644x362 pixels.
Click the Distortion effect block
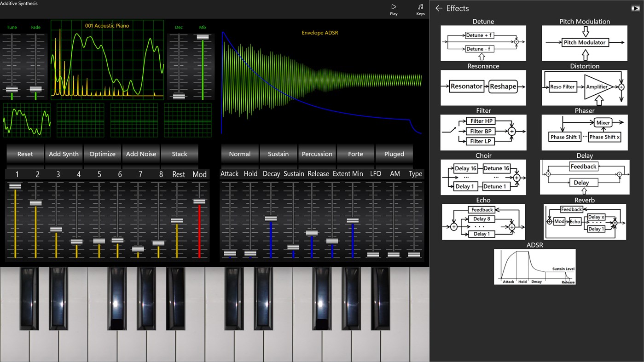[584, 87]
